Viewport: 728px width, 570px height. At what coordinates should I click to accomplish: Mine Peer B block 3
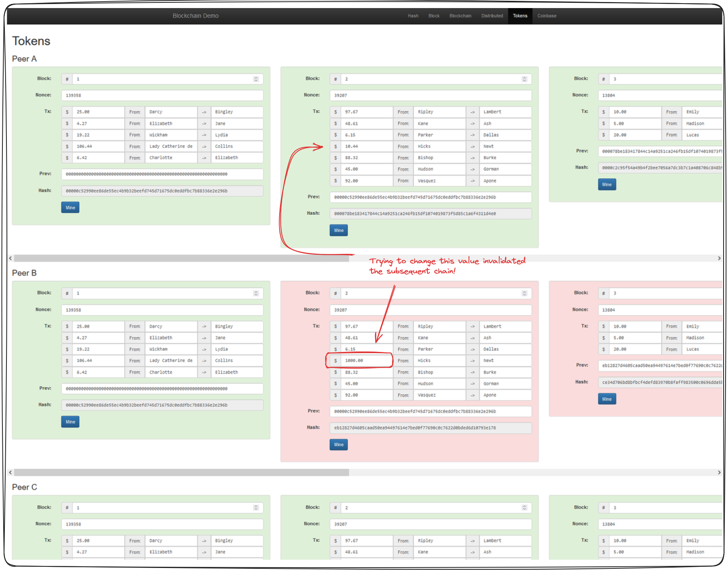pyautogui.click(x=607, y=399)
